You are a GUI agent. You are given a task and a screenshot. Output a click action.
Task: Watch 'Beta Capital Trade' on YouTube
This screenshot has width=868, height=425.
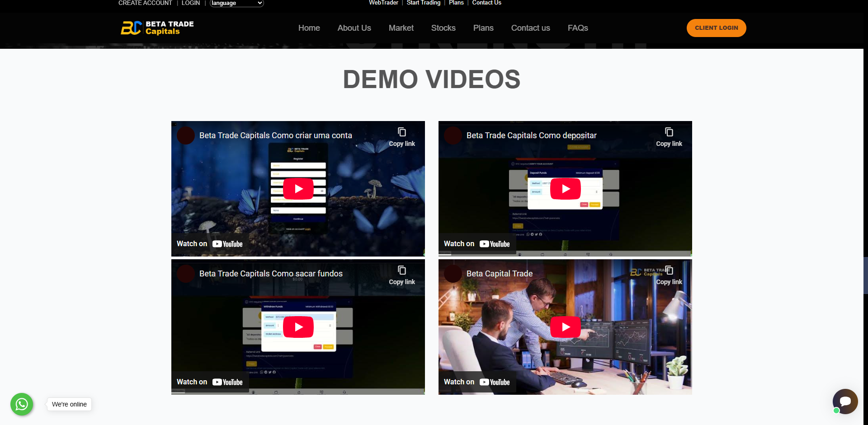pos(477,382)
